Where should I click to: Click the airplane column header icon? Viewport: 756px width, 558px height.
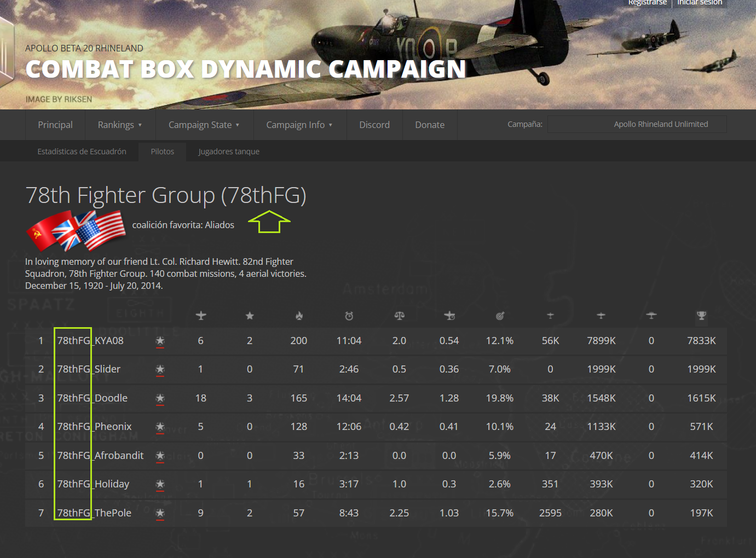click(201, 316)
